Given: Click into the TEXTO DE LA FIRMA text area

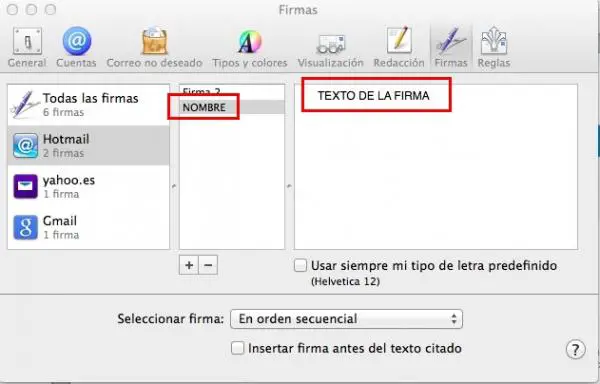Looking at the screenshot, I should (436, 167).
